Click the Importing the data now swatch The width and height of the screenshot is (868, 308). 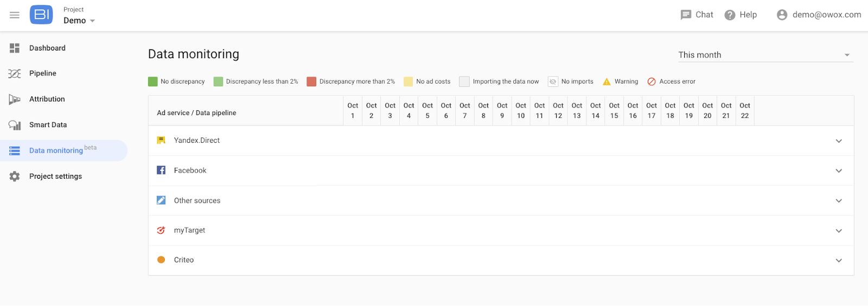[464, 81]
